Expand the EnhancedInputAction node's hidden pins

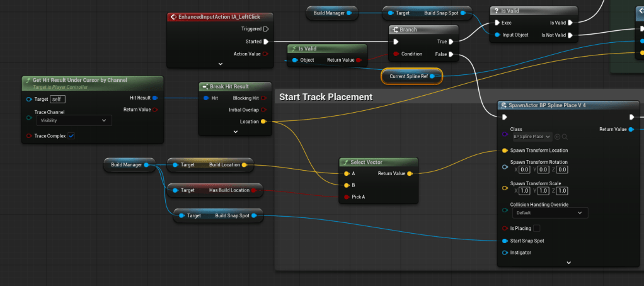[221, 64]
